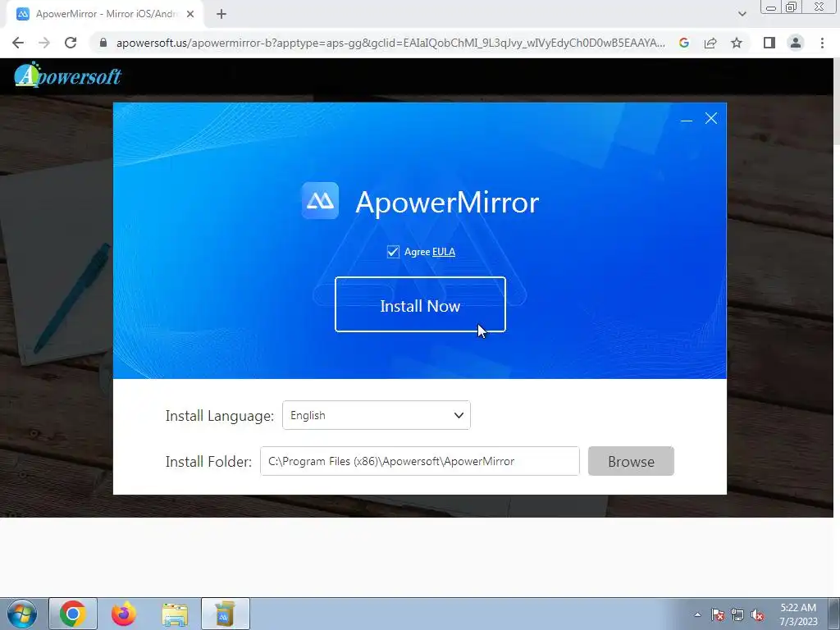
Task: Share this page icon
Action: (x=710, y=43)
